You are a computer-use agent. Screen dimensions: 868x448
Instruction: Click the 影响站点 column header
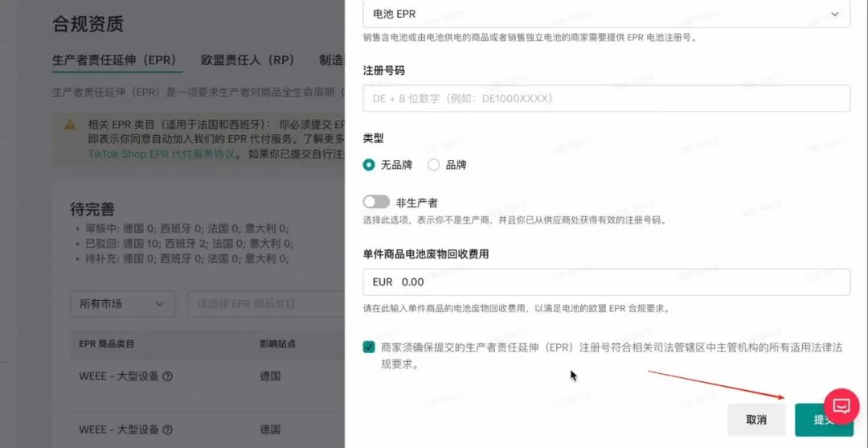click(278, 344)
